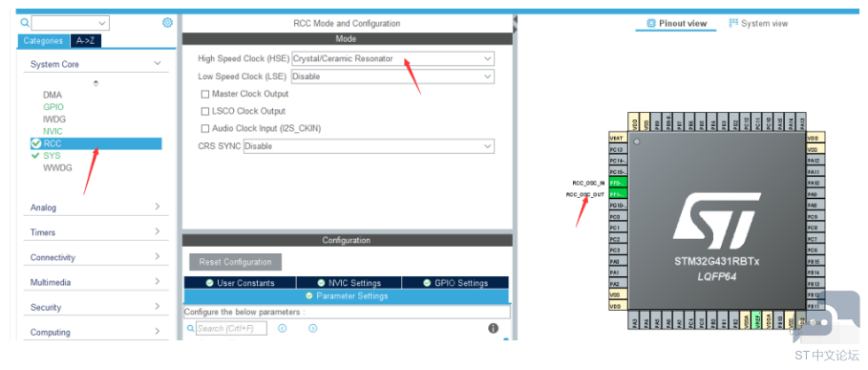Go to next parameter search result

(x=313, y=329)
